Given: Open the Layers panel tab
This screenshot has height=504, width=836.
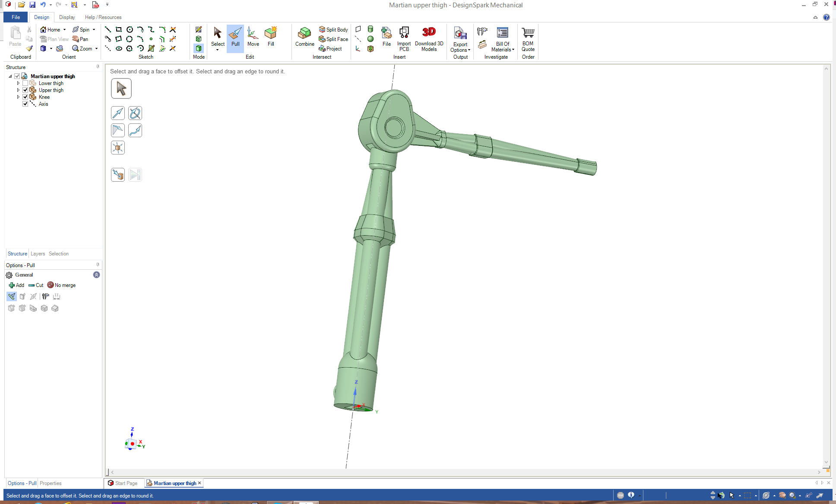Looking at the screenshot, I should coord(38,254).
